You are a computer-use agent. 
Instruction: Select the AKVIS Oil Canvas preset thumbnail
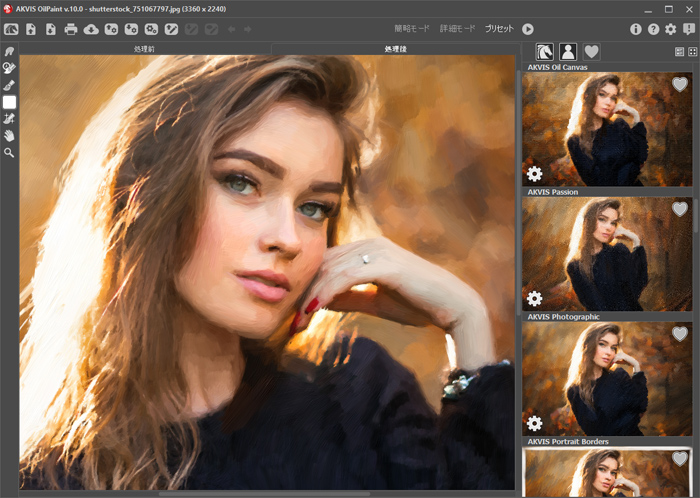coord(607,129)
